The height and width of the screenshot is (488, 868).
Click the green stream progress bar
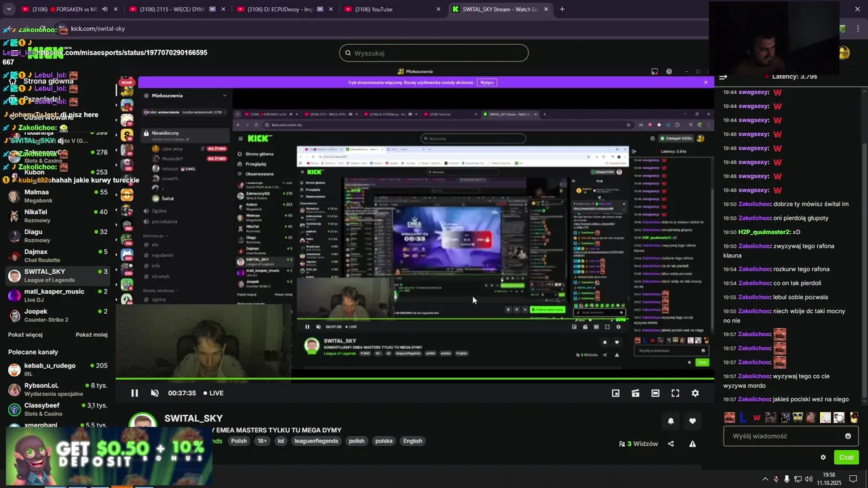414,379
